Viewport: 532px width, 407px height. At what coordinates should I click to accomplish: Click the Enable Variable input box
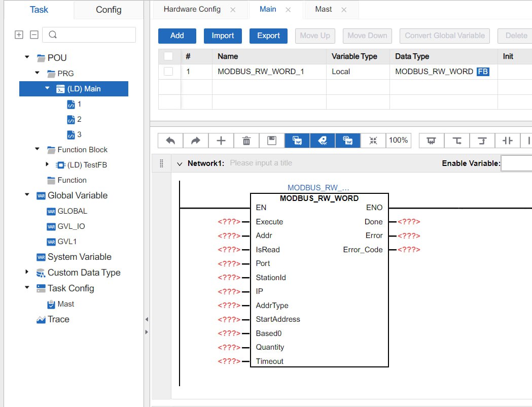tap(516, 163)
